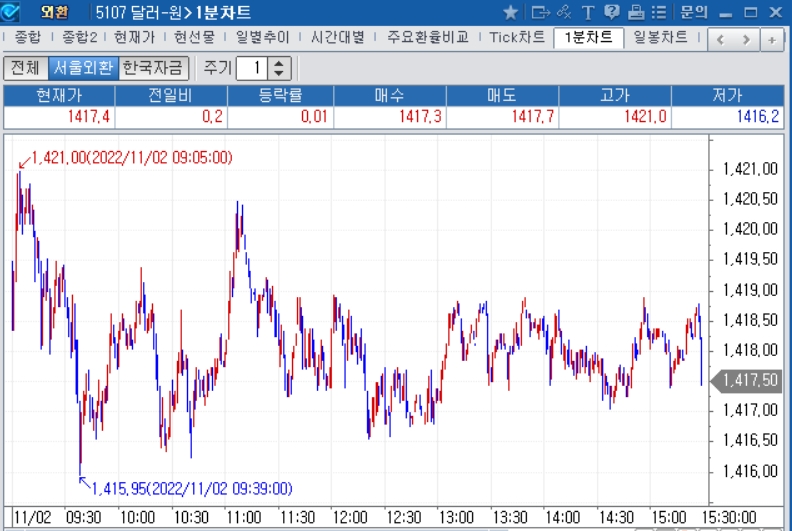Click the 5107 달러-원 screen title
Image resolution: width=792 pixels, height=531 pixels.
[x=173, y=12]
